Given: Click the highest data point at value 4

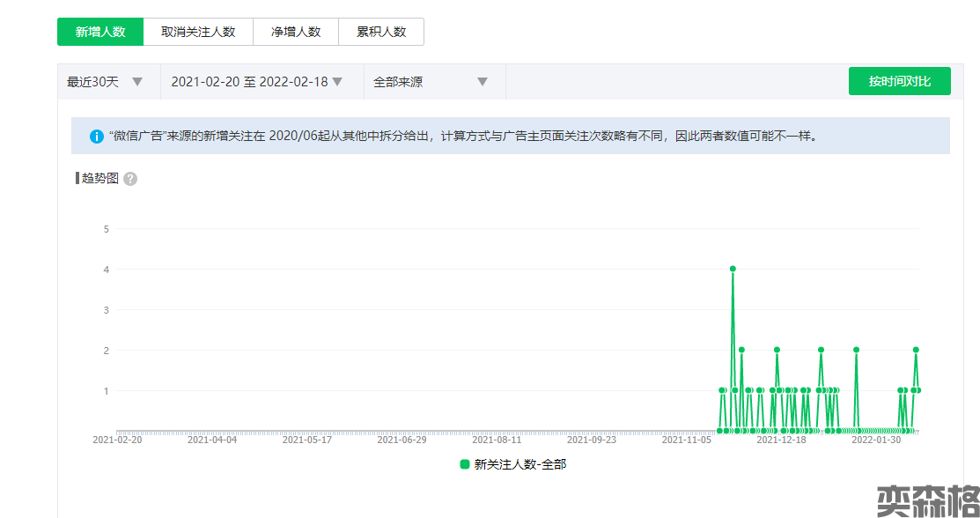Looking at the screenshot, I should coord(733,269).
